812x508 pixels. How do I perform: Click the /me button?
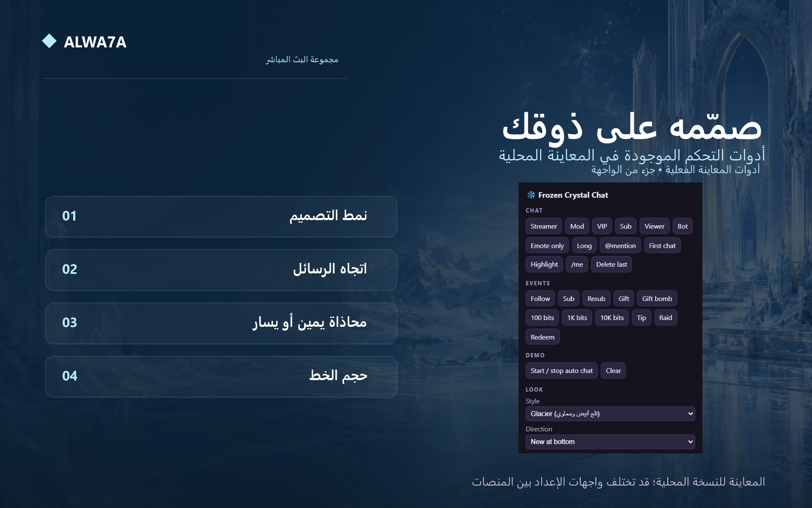pyautogui.click(x=577, y=265)
